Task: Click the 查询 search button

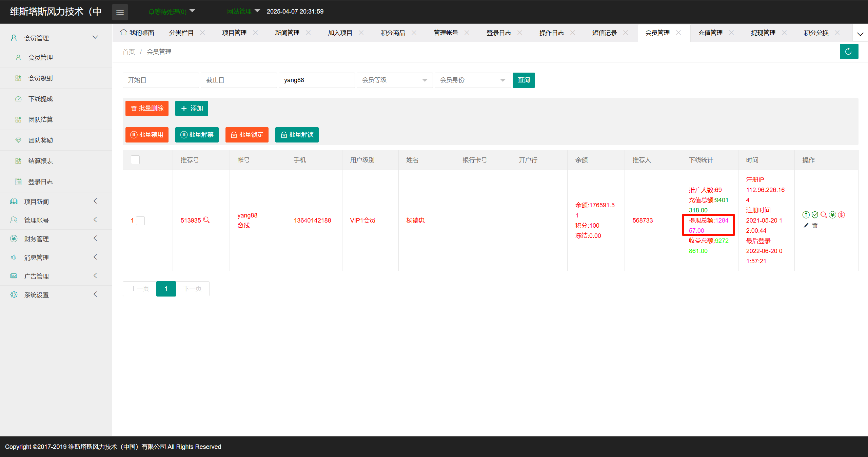Action: (524, 80)
